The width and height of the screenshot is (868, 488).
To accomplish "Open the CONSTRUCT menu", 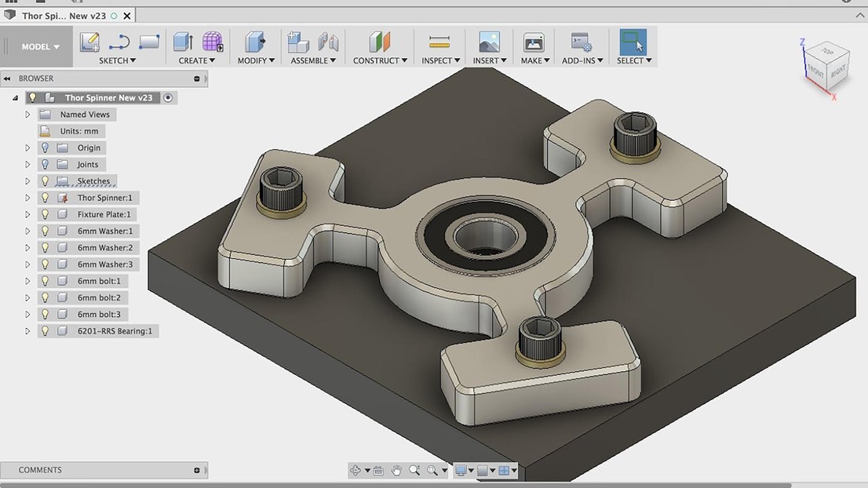I will click(x=380, y=60).
